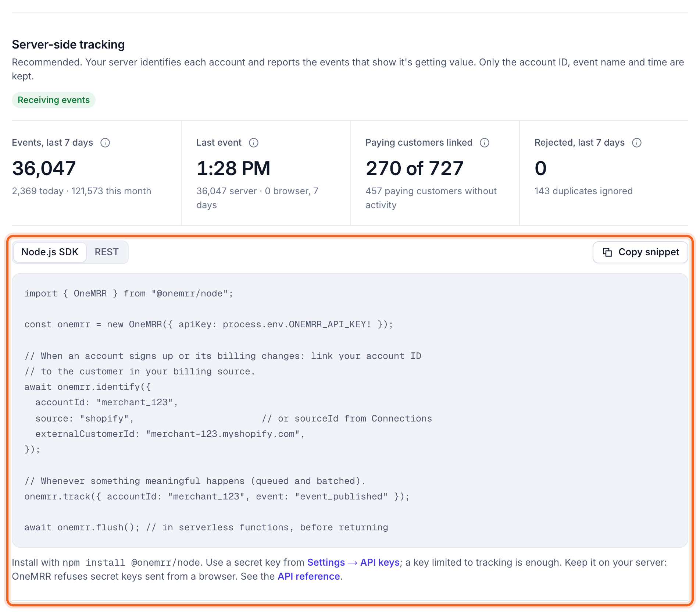
Task: Click the import OneMRR code line
Action: tap(129, 293)
